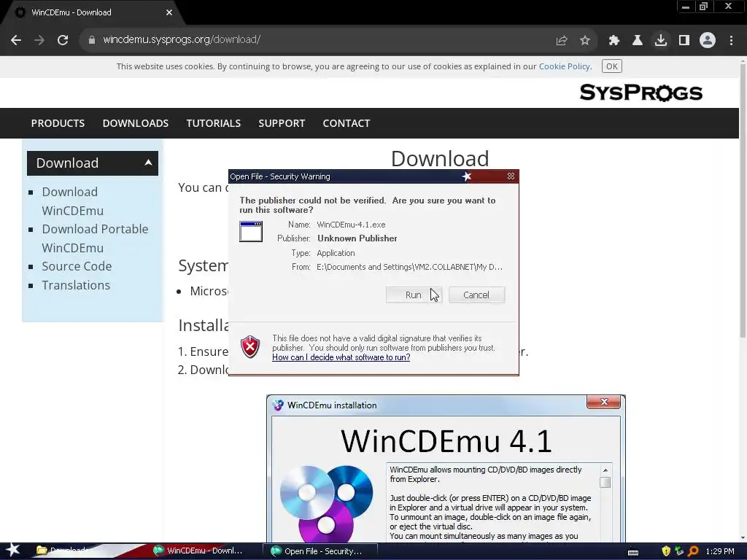Collapse the Download sidebar section
This screenshot has height=560, width=747.
(x=93, y=163)
